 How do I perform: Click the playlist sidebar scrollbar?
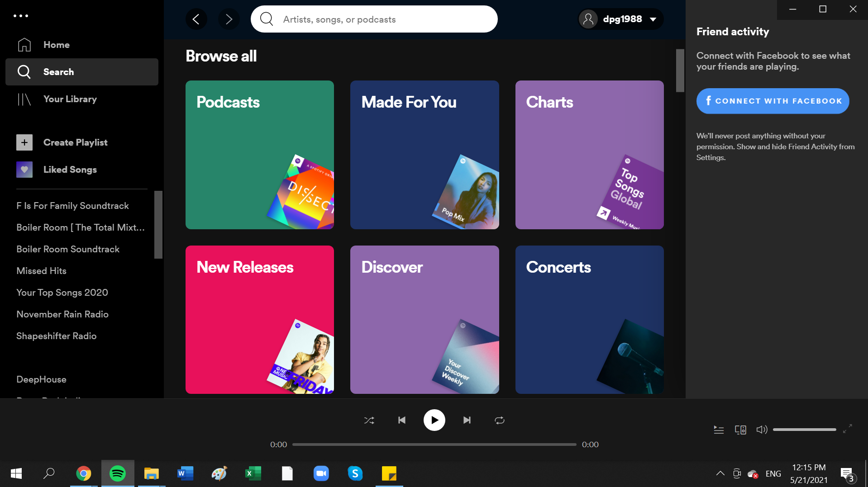[158, 225]
